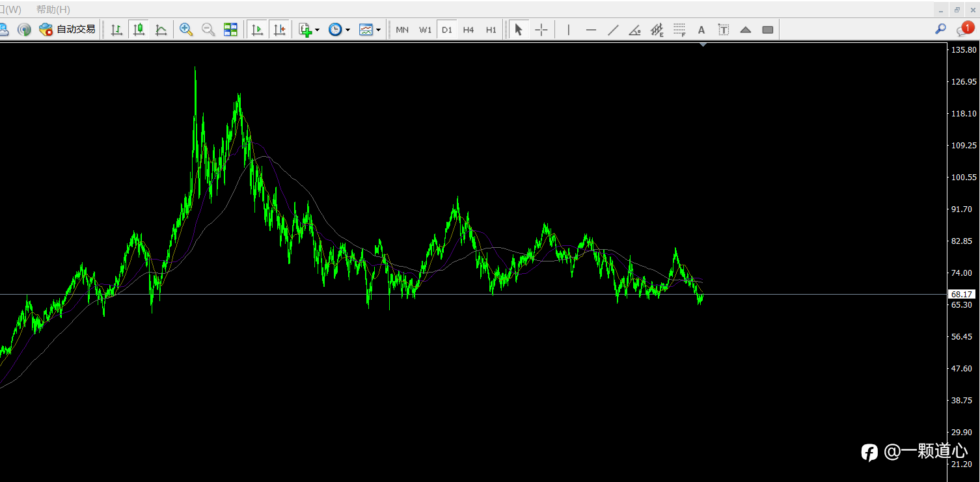Open the search magnifier at top right
The height and width of the screenshot is (482, 980).
[940, 29]
